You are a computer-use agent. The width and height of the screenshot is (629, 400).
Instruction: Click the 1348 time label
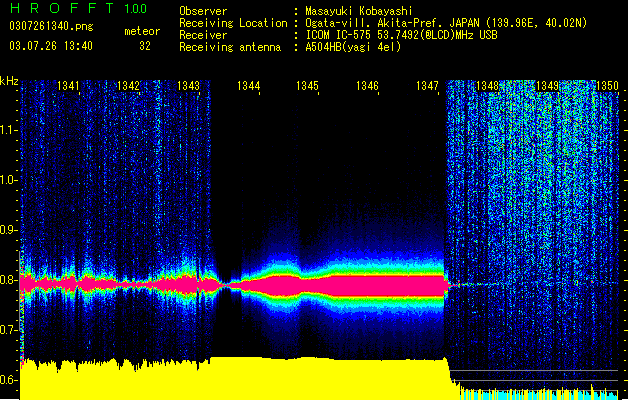coord(487,86)
